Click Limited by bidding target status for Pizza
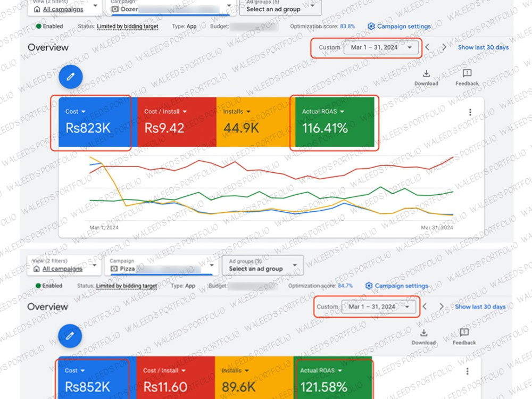Image resolution: width=532 pixels, height=399 pixels. click(127, 286)
